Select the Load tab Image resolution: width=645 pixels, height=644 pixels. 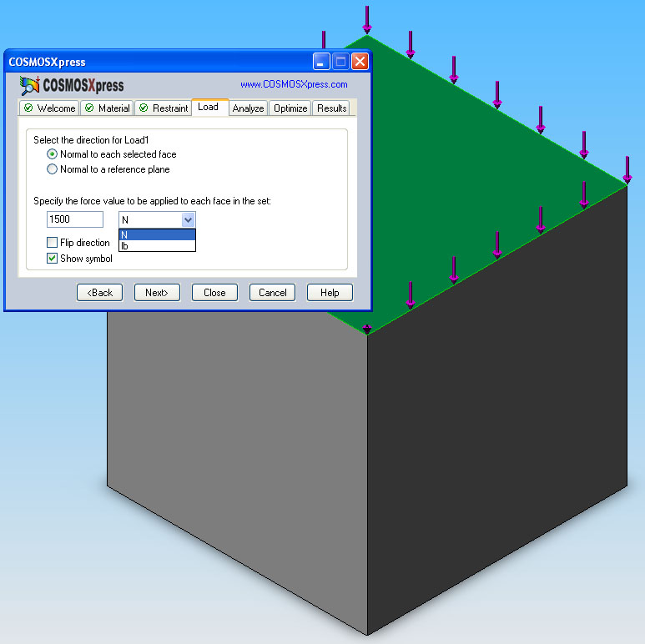[x=210, y=107]
